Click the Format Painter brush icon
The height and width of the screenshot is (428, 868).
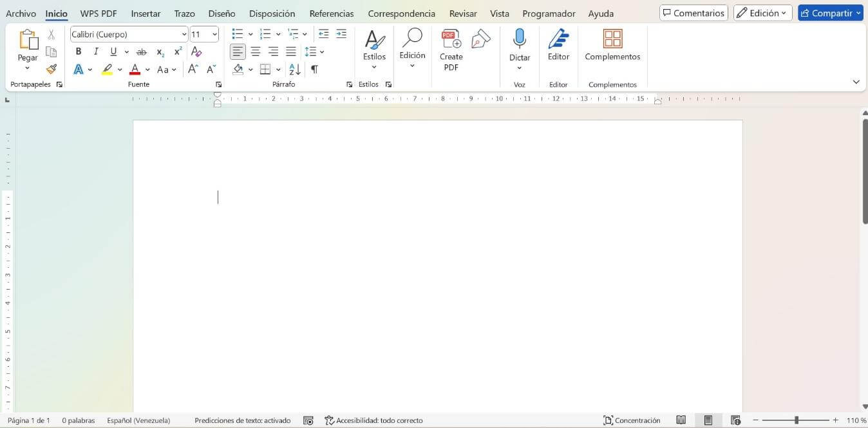[x=52, y=69]
